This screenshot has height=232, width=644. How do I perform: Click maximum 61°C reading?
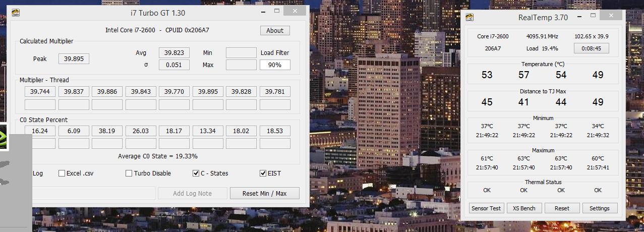coord(487,158)
